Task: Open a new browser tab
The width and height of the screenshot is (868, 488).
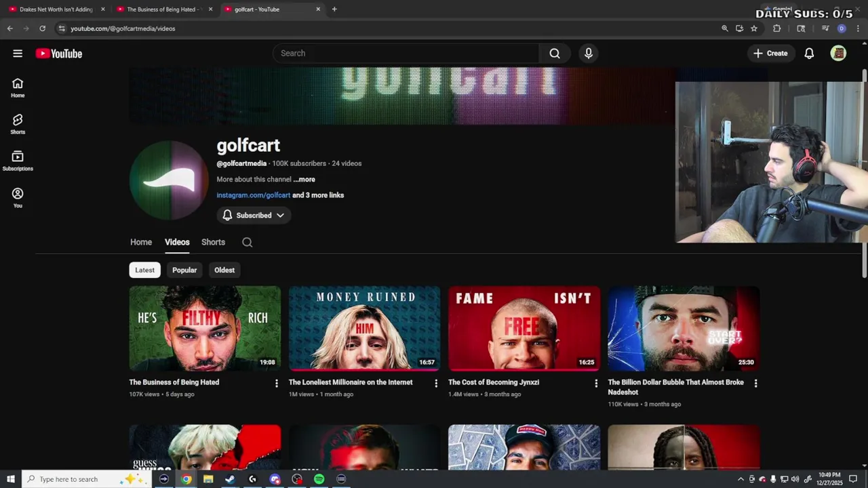Action: click(x=334, y=9)
